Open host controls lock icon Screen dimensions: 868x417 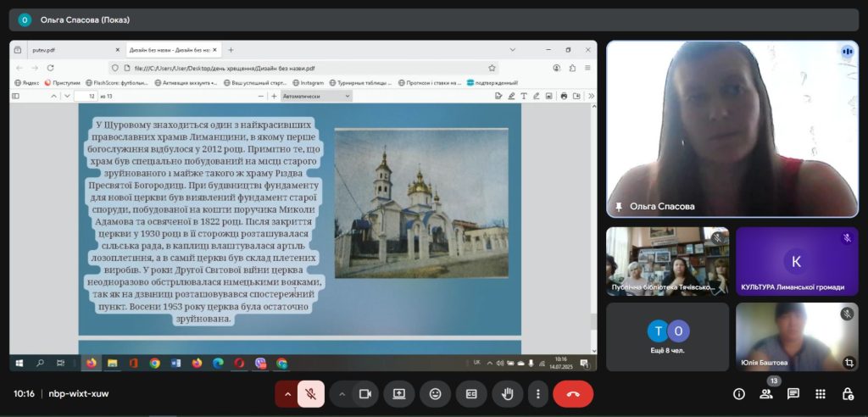[x=848, y=394]
